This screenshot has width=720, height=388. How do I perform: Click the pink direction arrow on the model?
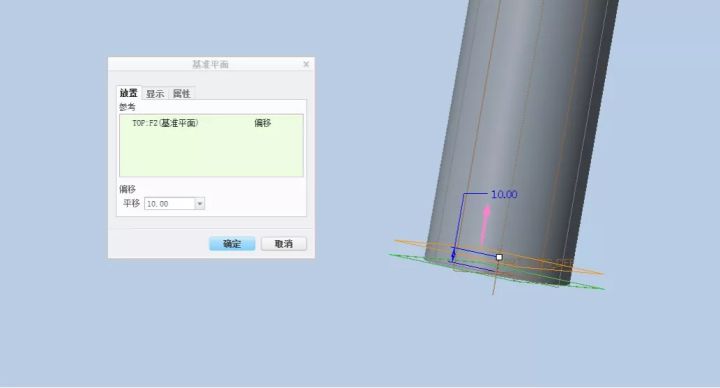coord(485,224)
